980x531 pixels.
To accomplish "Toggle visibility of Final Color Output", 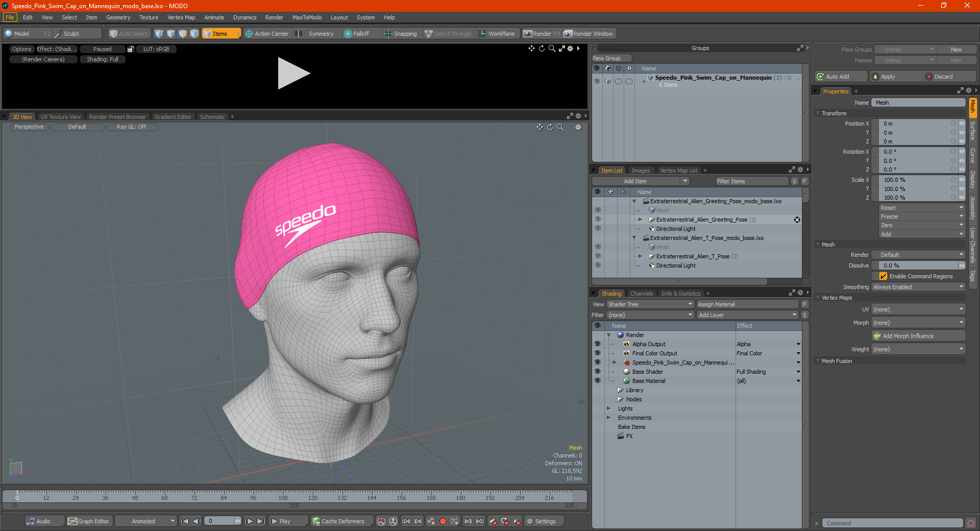I will pos(597,353).
